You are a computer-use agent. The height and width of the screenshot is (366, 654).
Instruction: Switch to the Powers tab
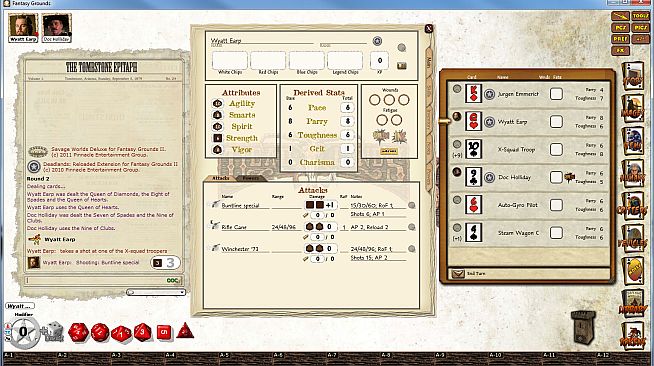coord(250,178)
